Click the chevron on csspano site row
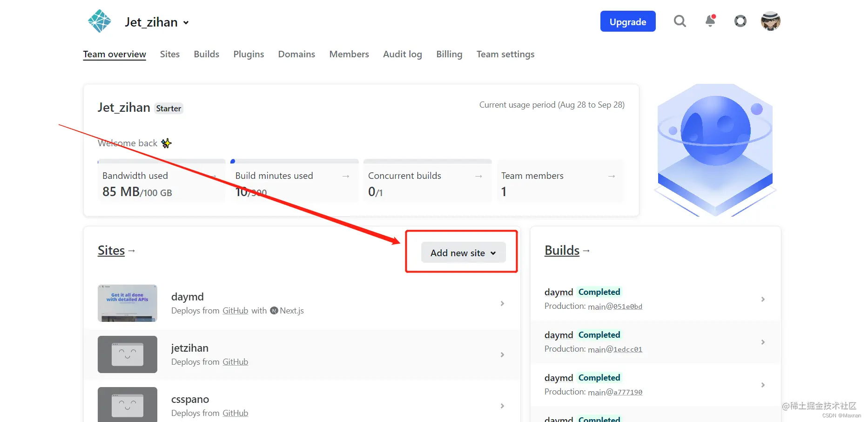The width and height of the screenshot is (868, 422). click(x=502, y=406)
